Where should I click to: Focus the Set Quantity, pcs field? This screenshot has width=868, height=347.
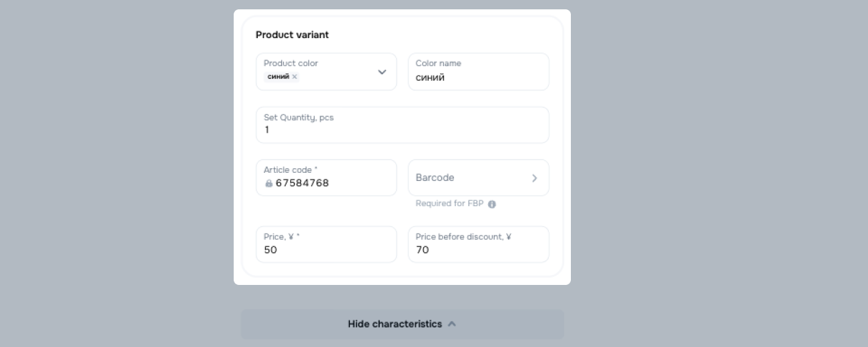(x=402, y=129)
